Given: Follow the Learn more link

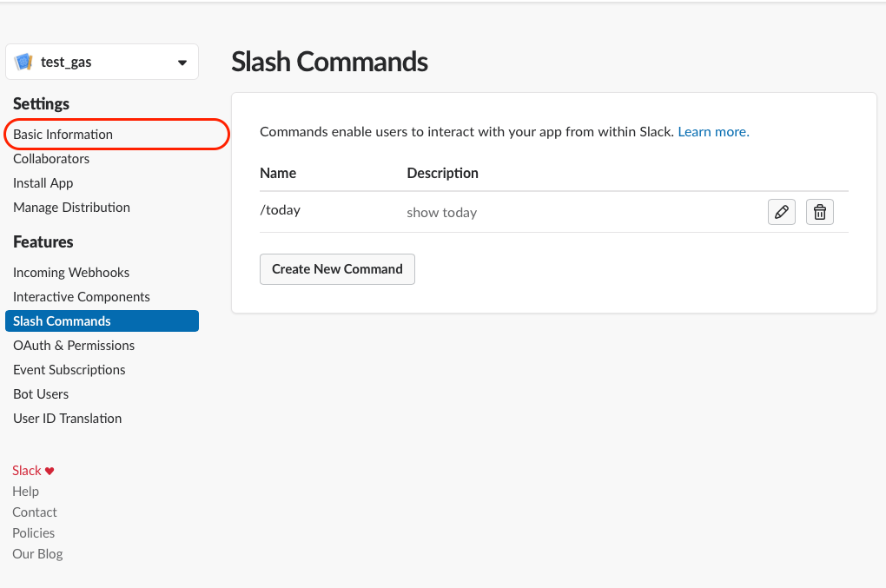Looking at the screenshot, I should [x=713, y=132].
